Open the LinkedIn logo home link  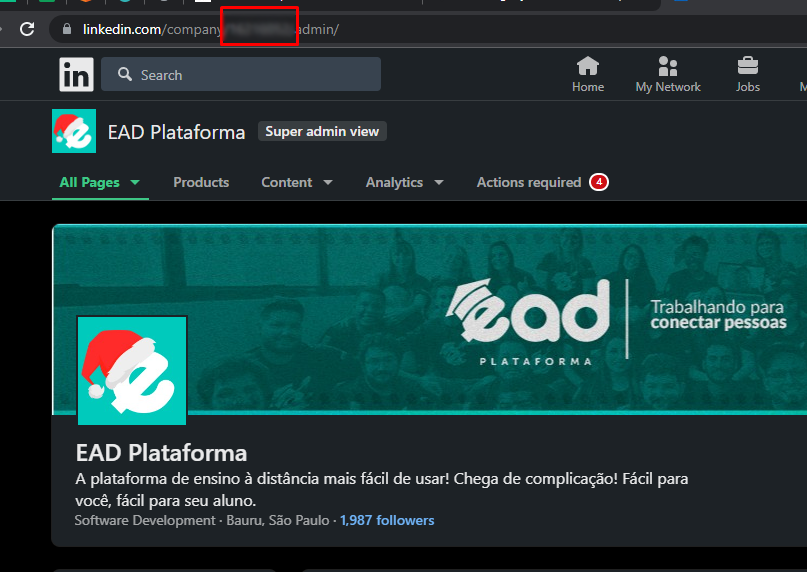click(76, 75)
